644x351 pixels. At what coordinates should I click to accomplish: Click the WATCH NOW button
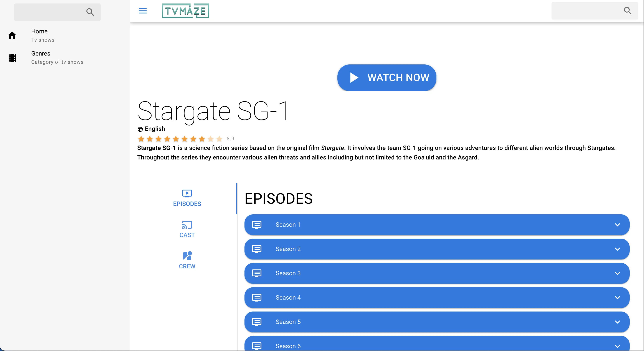(387, 78)
